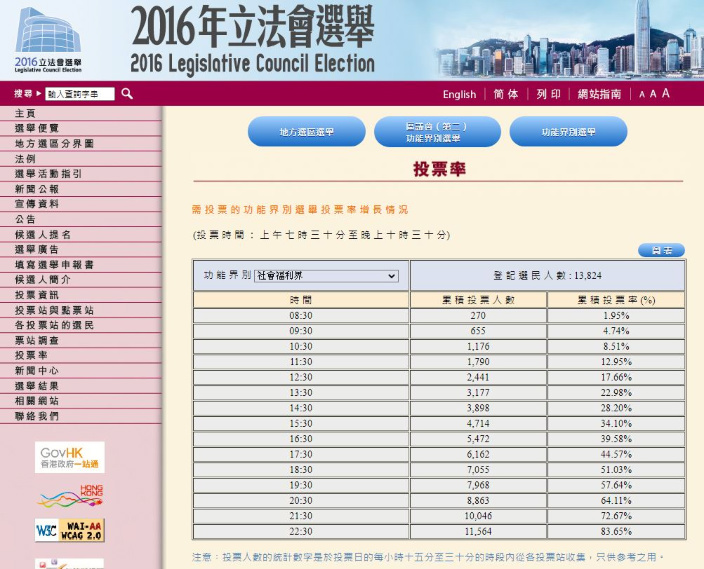Click the 功能界別選舉 blue button
This screenshot has height=569, width=704.
[568, 132]
